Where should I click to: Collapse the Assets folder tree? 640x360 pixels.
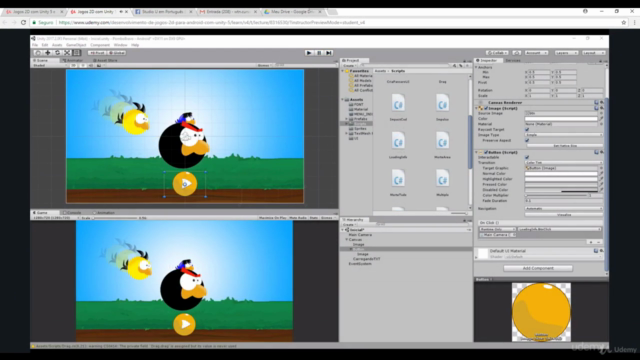coord(342,100)
